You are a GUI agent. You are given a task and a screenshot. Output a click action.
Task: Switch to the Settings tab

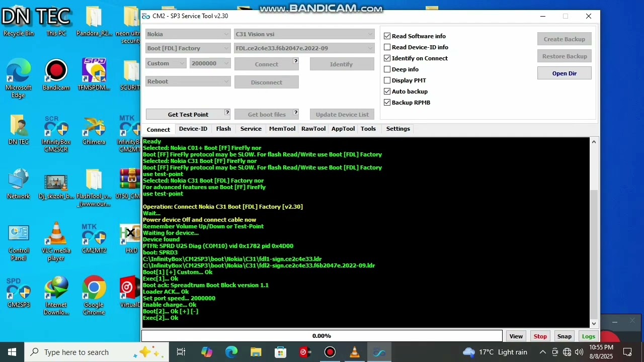click(x=398, y=129)
